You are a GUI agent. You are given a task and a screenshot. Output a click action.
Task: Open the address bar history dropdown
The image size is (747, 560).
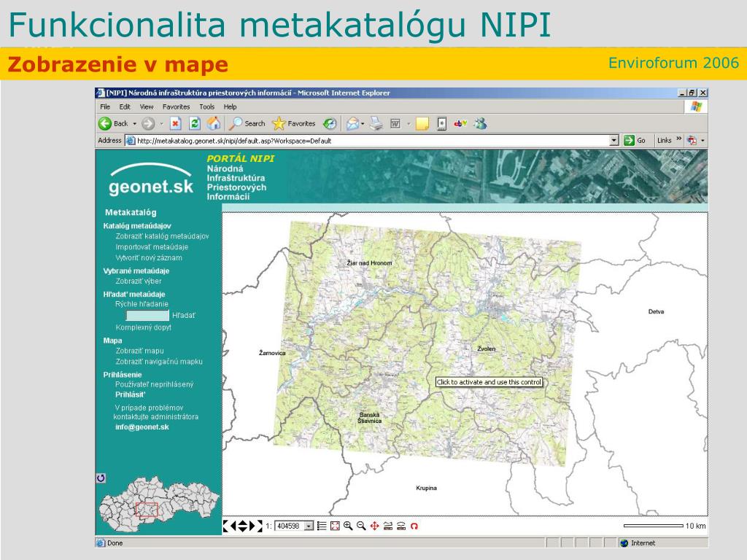click(614, 141)
